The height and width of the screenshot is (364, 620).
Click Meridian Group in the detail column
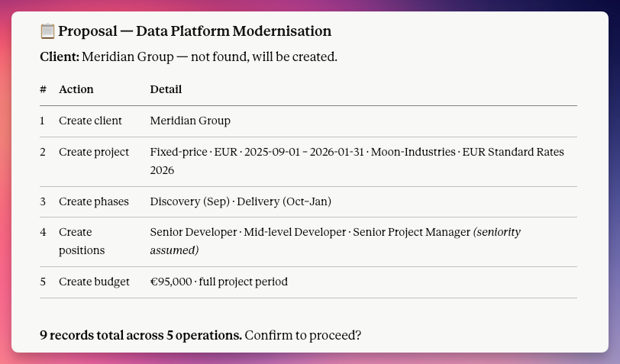[x=190, y=121]
